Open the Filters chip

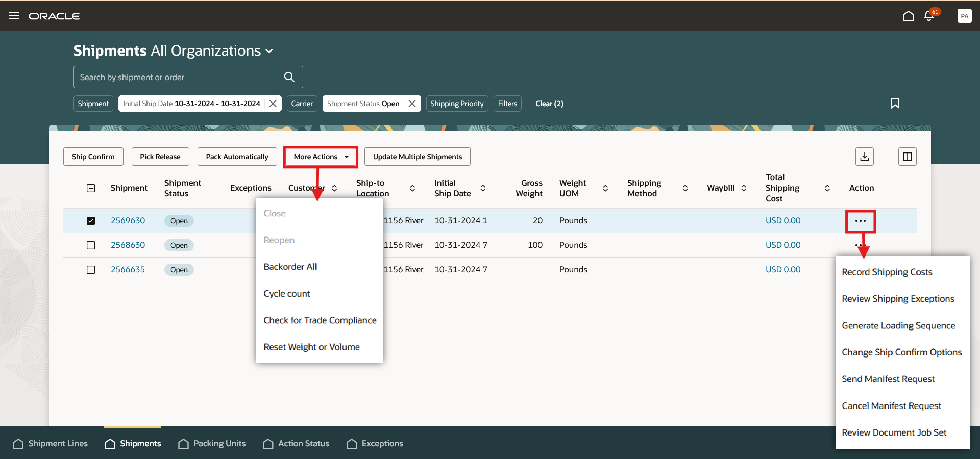pos(507,104)
